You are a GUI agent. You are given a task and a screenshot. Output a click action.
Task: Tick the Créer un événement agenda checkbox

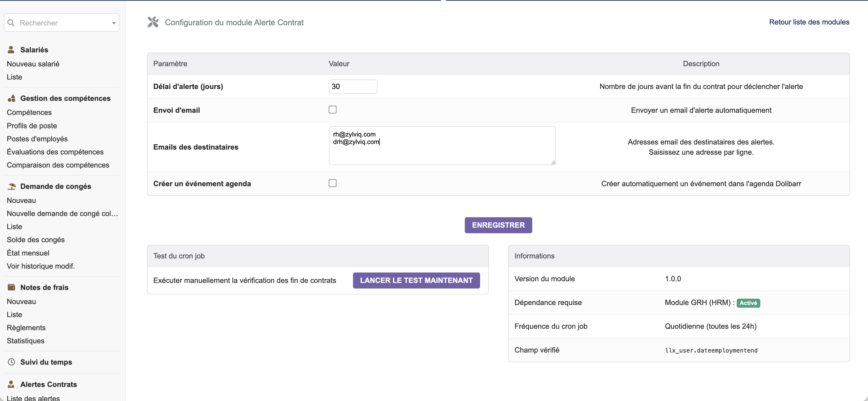click(x=333, y=183)
